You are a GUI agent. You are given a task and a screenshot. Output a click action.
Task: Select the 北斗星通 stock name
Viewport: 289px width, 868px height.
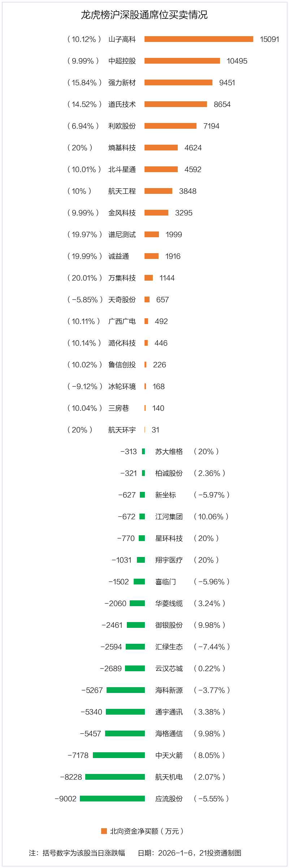pyautogui.click(x=122, y=169)
